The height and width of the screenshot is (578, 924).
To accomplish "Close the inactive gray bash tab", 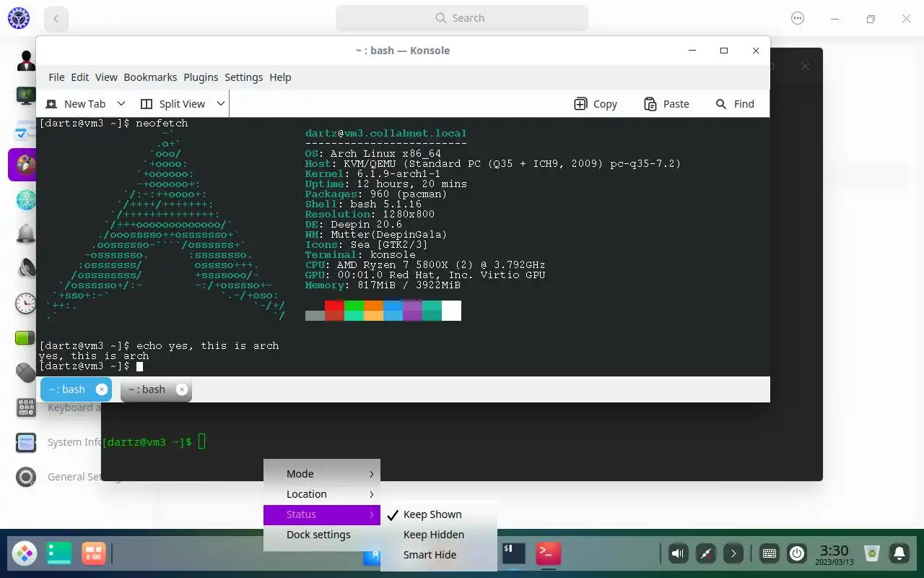I will pyautogui.click(x=182, y=389).
